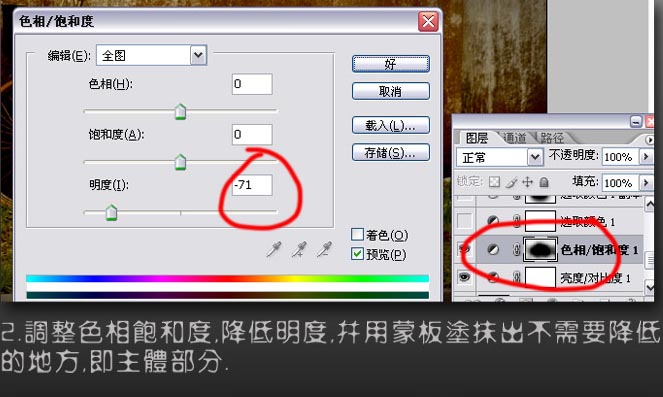Viewport: 663px width, 397px height.
Task: Open the Layers panel flyout menu arrow
Action: tap(649, 139)
